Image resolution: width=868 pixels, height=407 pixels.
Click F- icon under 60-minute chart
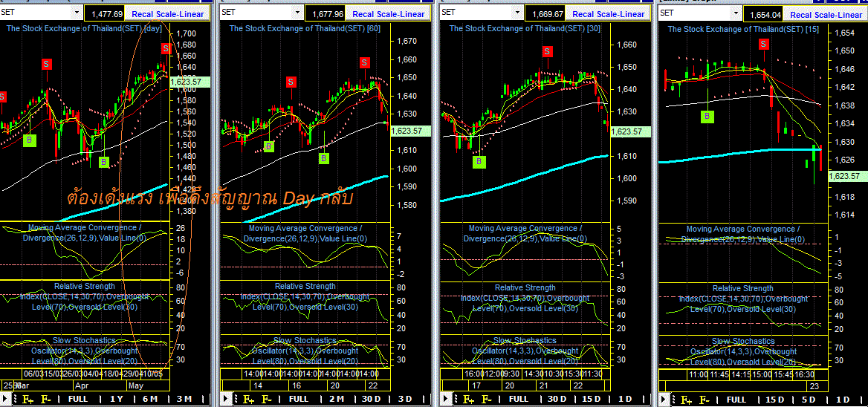(266, 400)
